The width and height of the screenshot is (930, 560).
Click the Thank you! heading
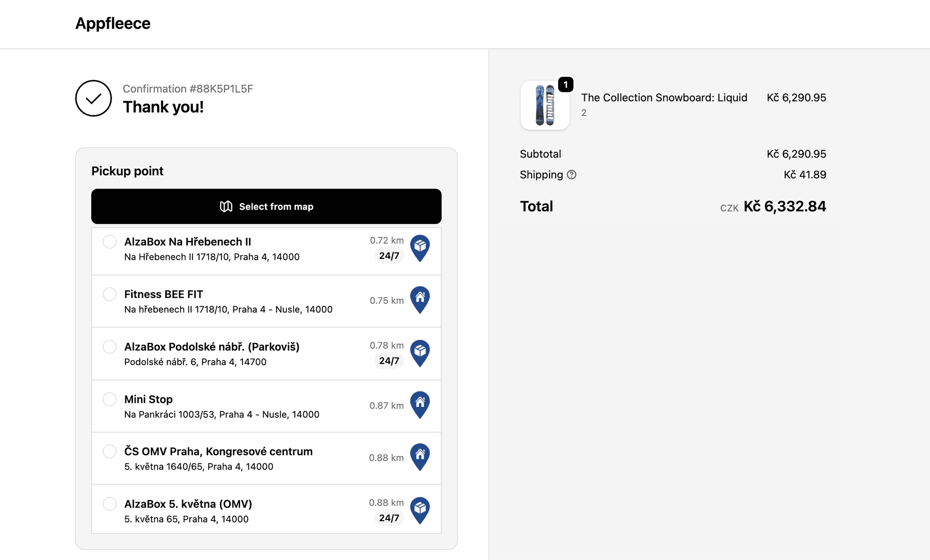(x=163, y=107)
